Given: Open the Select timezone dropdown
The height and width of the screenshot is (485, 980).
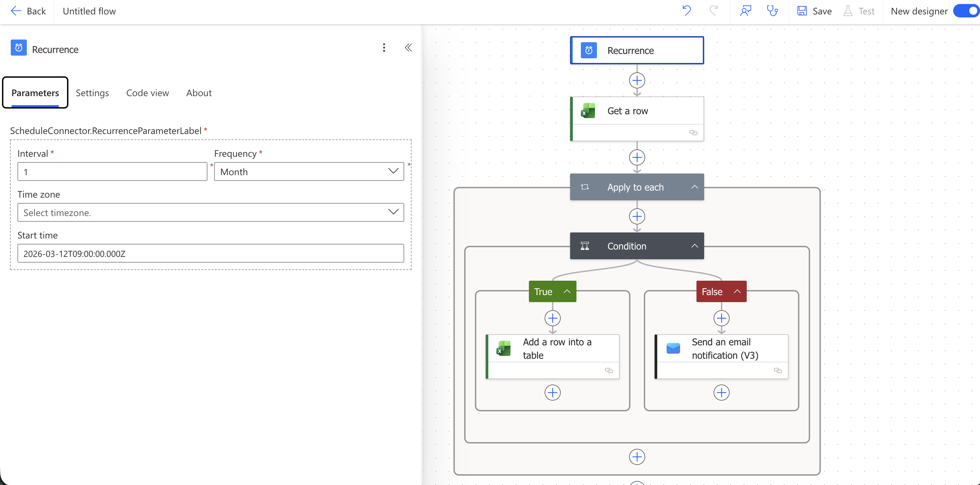Looking at the screenshot, I should [x=210, y=212].
